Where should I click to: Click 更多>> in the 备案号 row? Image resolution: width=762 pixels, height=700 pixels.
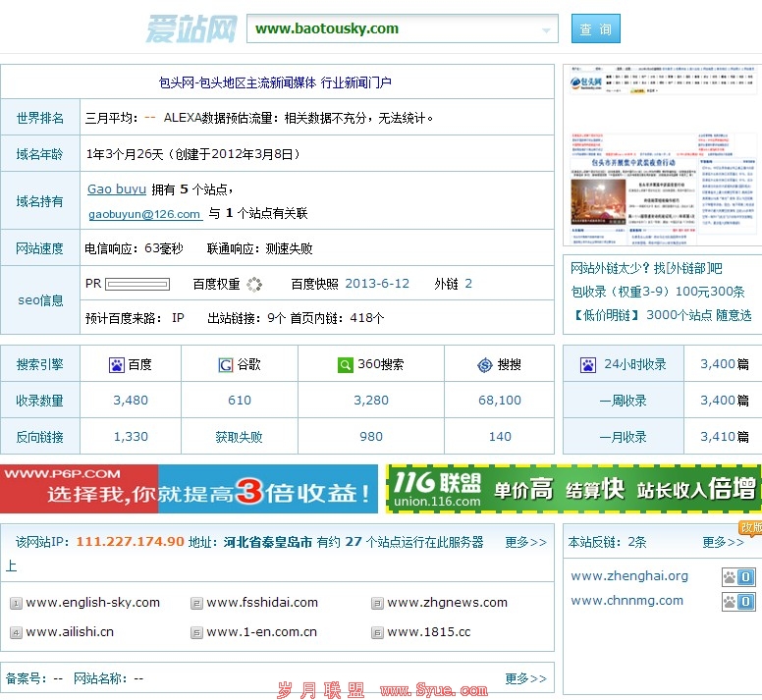[x=525, y=678]
